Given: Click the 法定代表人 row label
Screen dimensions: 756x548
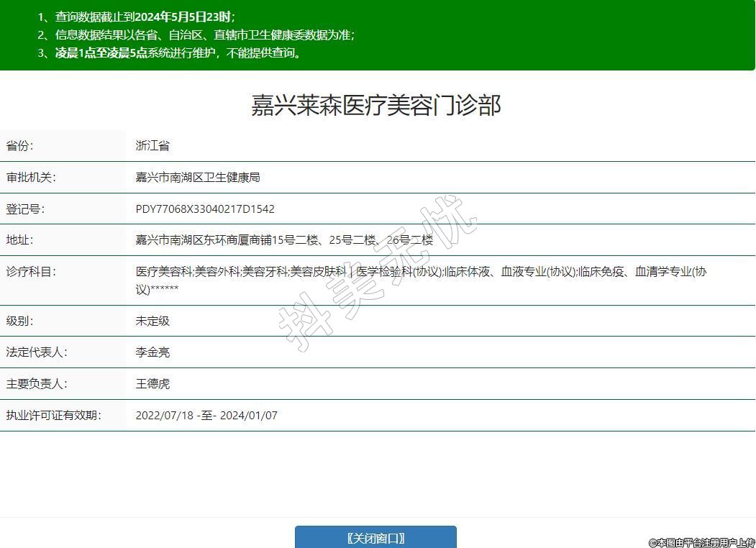Looking at the screenshot, I should coord(37,352).
